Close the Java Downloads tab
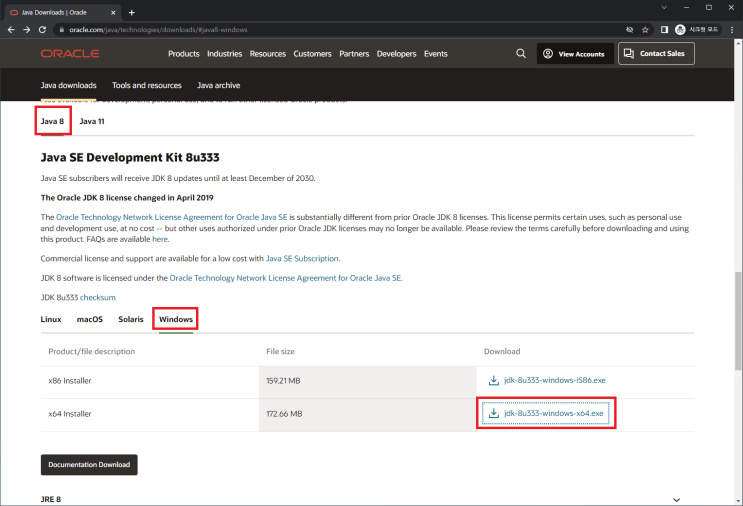This screenshot has height=506, width=743. pyautogui.click(x=113, y=13)
